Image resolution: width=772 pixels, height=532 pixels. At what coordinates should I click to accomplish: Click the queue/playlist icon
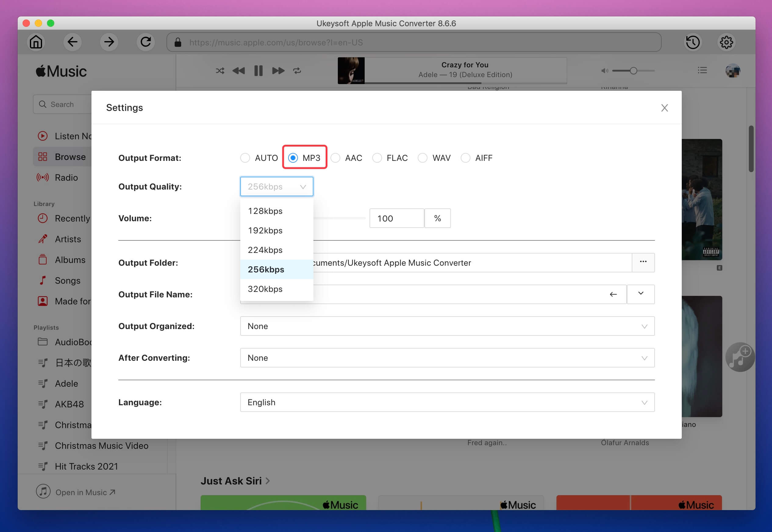(702, 70)
